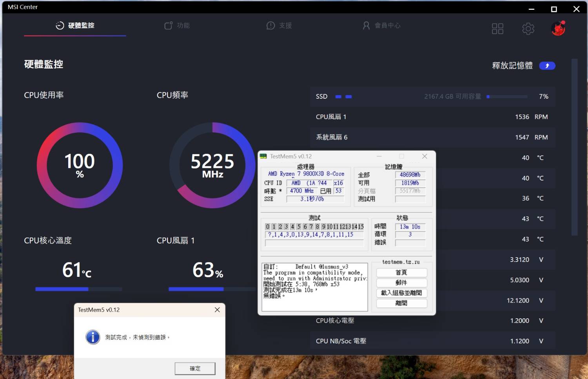588x379 pixels.
Task: Click the testmem.tz.ru link text
Action: [401, 262]
